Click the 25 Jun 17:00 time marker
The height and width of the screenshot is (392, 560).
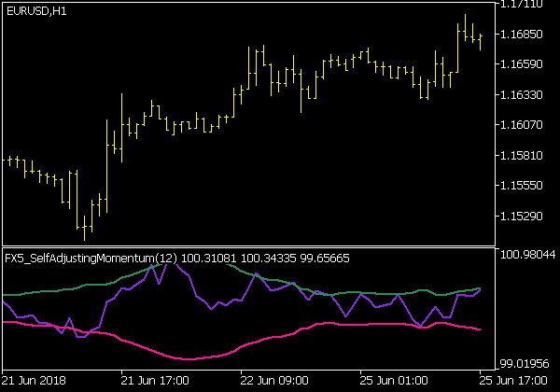click(x=512, y=381)
